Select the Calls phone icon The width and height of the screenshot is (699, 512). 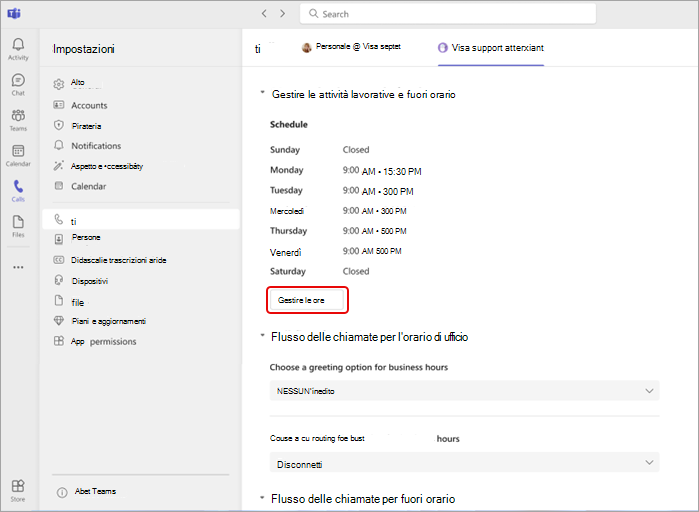pos(18,191)
